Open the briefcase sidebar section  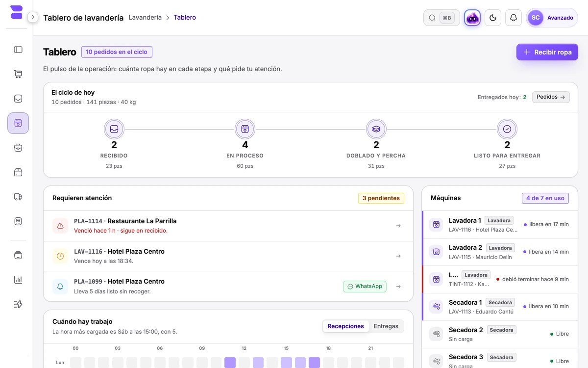coord(18,148)
